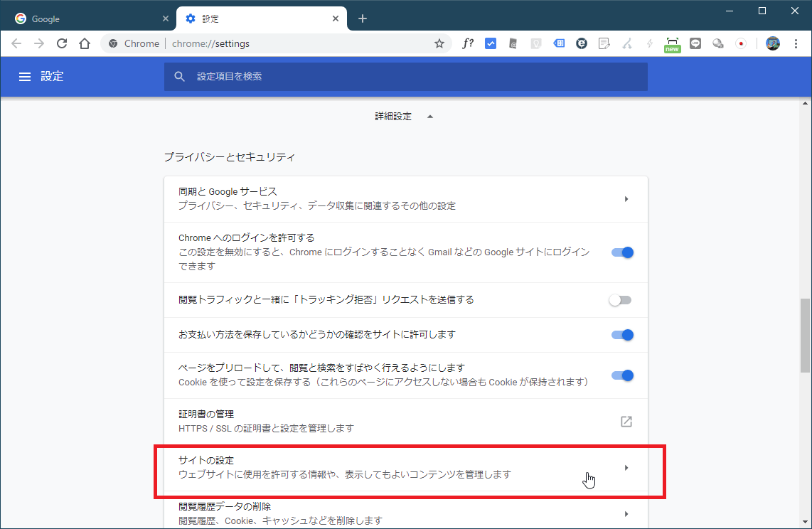Disable Chrome へのログインを許可する toggle
Image resolution: width=812 pixels, height=529 pixels.
[x=622, y=252]
